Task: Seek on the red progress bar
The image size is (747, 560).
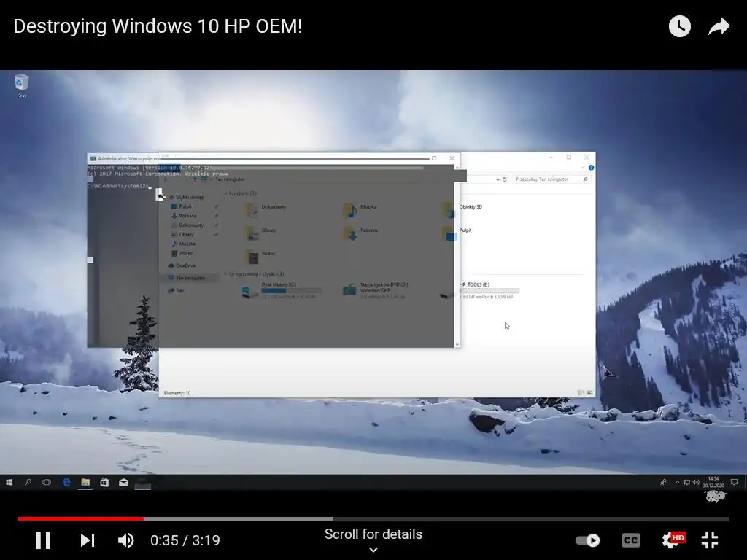Action: point(80,518)
